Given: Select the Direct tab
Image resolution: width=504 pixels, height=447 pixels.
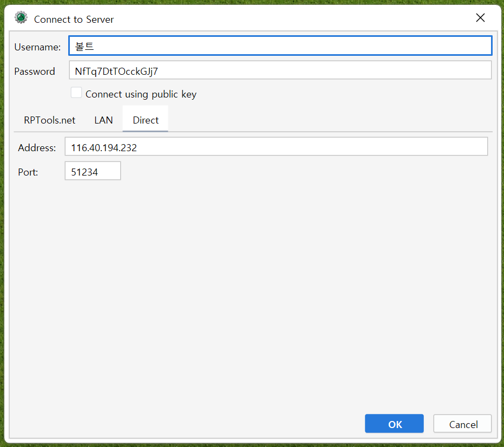Looking at the screenshot, I should (x=145, y=119).
